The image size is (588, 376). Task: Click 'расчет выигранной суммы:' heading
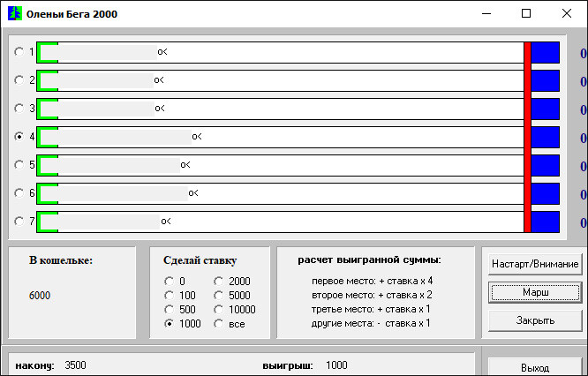[369, 259]
